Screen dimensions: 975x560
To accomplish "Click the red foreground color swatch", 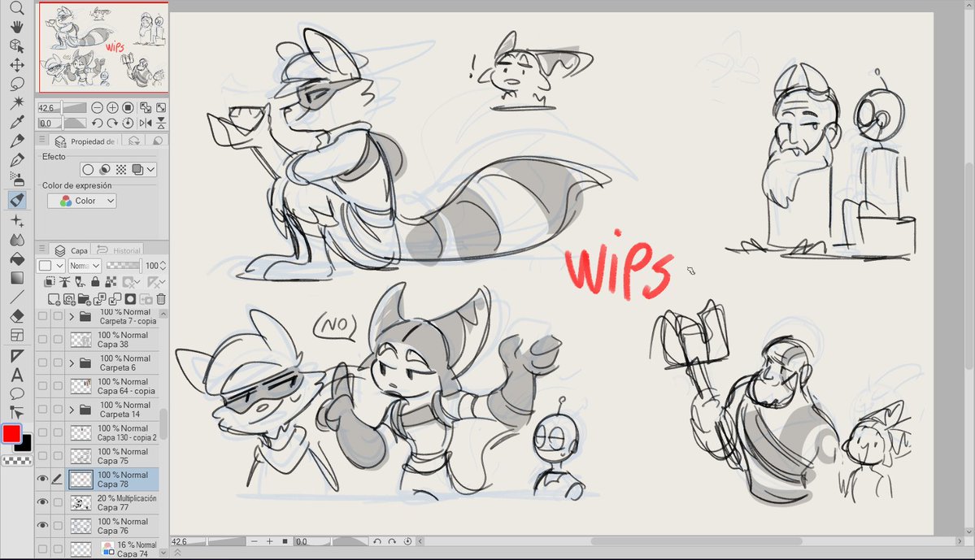I will 11,433.
